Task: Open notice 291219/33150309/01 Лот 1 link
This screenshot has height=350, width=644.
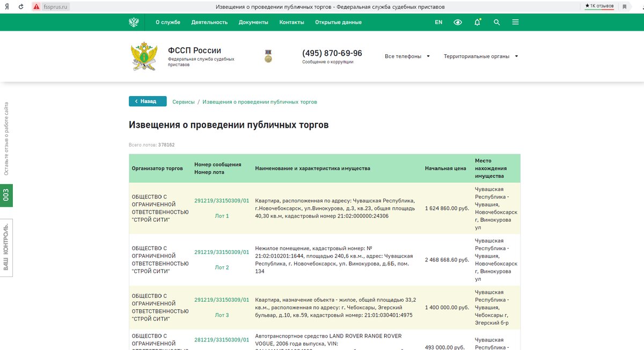Action: click(x=222, y=200)
